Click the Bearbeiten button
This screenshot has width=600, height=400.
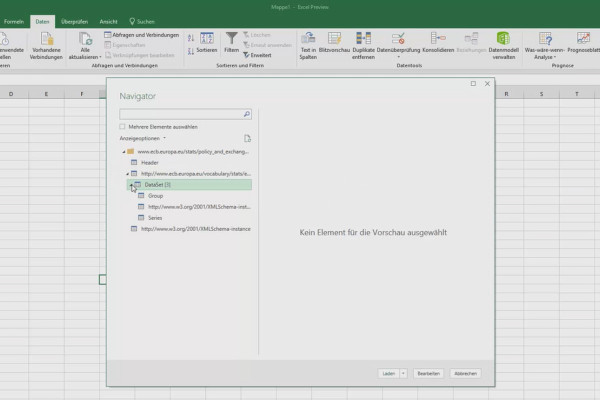pos(429,374)
